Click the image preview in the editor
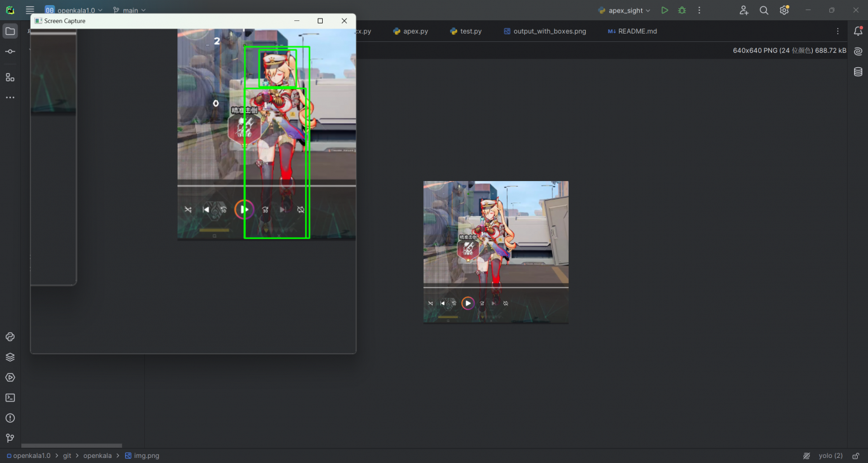 click(x=496, y=252)
